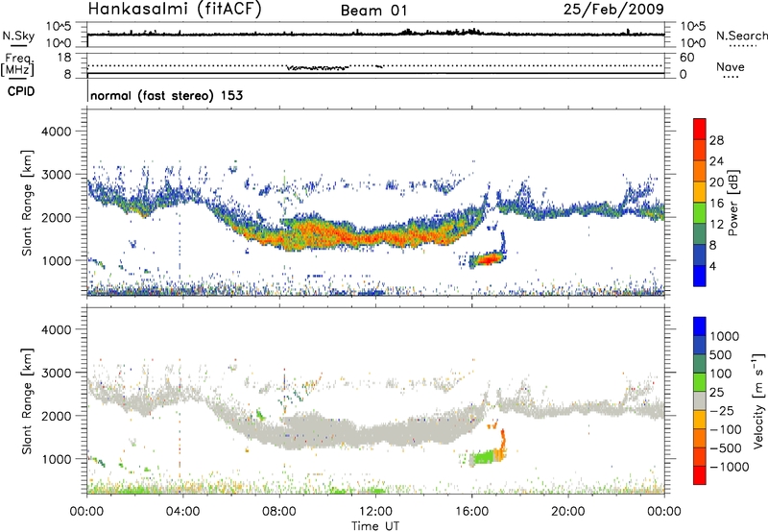The width and height of the screenshot is (768, 532).
Task: Click the '500' label on velocity colorbar
Action: [x=719, y=354]
